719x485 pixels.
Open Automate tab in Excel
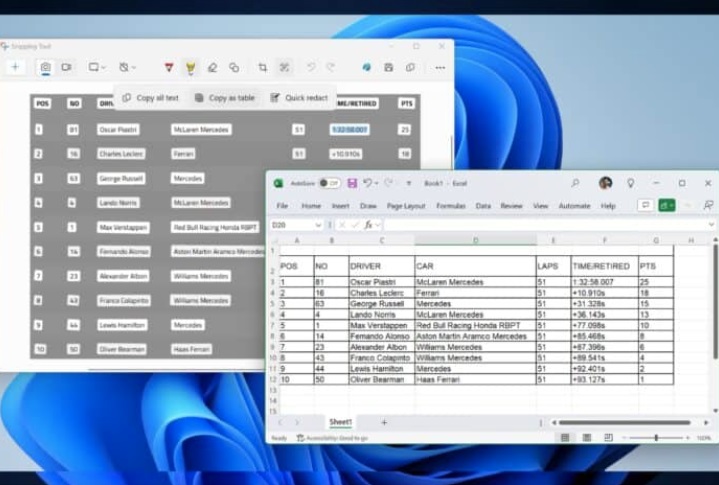tap(574, 206)
